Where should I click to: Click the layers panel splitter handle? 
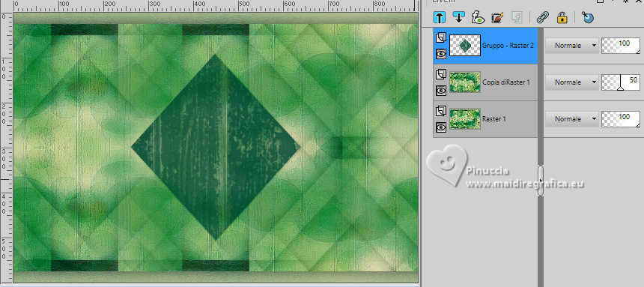541,181
